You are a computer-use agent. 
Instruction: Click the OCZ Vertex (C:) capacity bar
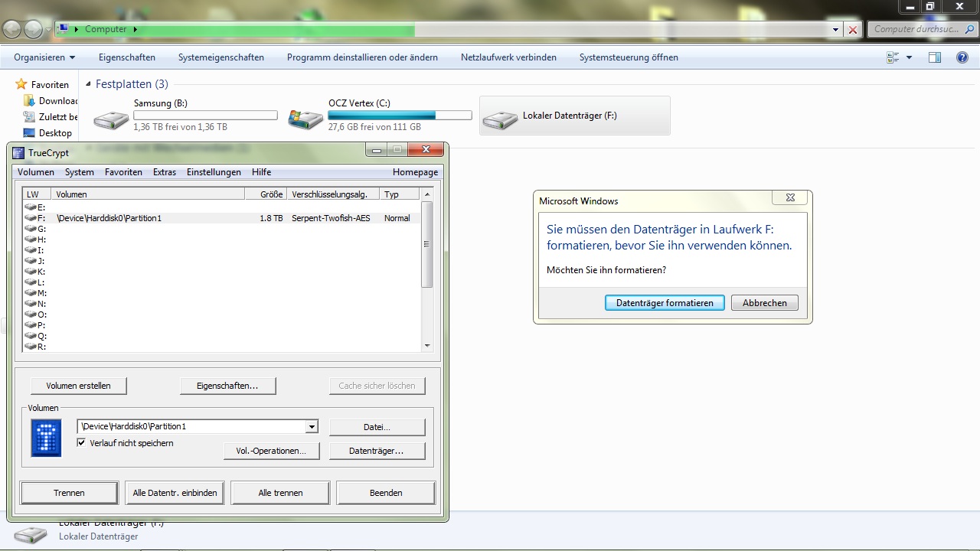tap(400, 116)
